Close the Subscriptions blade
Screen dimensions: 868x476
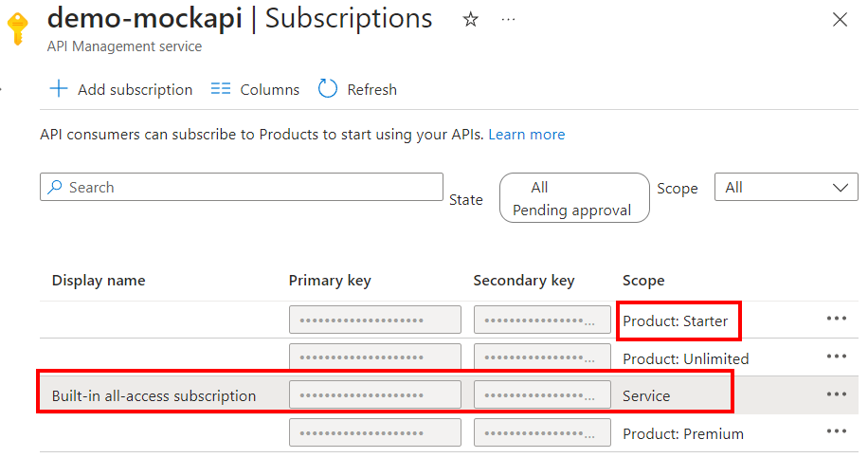coord(839,19)
